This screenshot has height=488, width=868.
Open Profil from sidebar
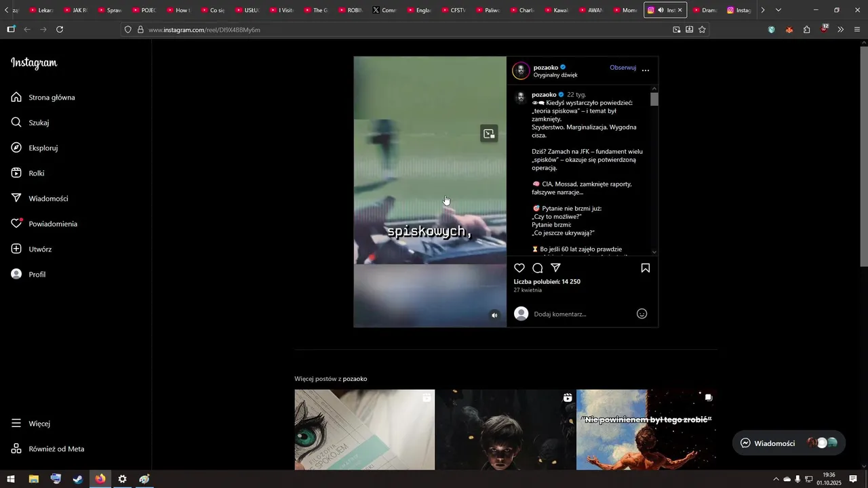(29, 274)
